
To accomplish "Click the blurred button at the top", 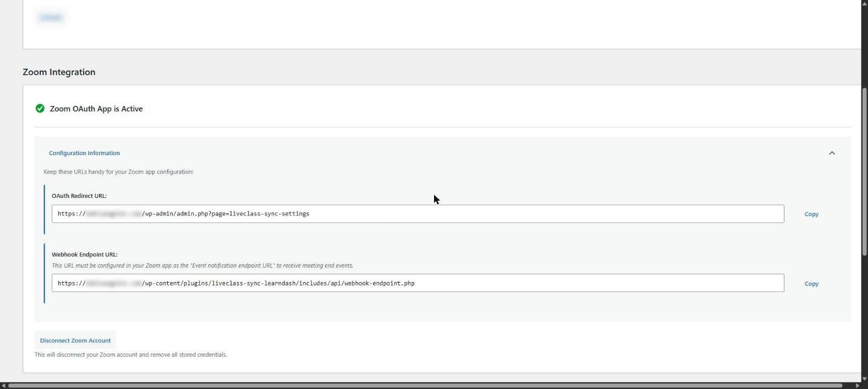I will [50, 18].
